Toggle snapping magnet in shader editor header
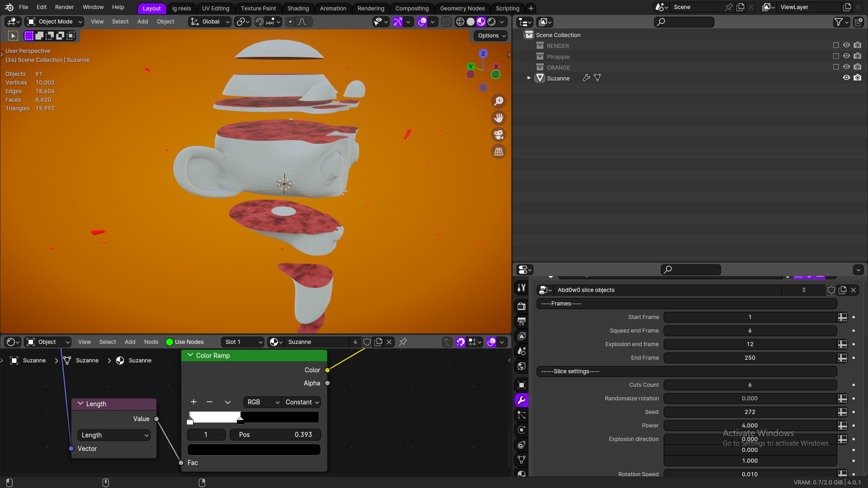Screen dimensions: 868x488 pyautogui.click(x=460, y=342)
